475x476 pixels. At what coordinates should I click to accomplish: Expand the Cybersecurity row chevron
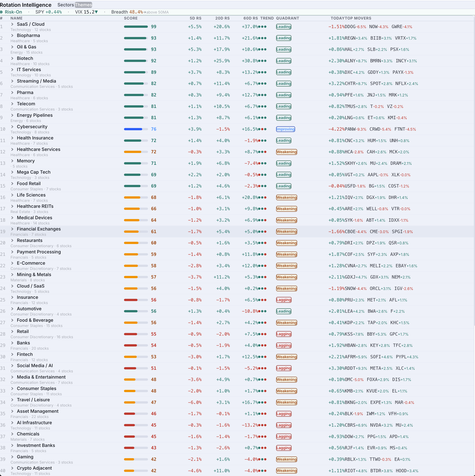[x=12, y=127]
